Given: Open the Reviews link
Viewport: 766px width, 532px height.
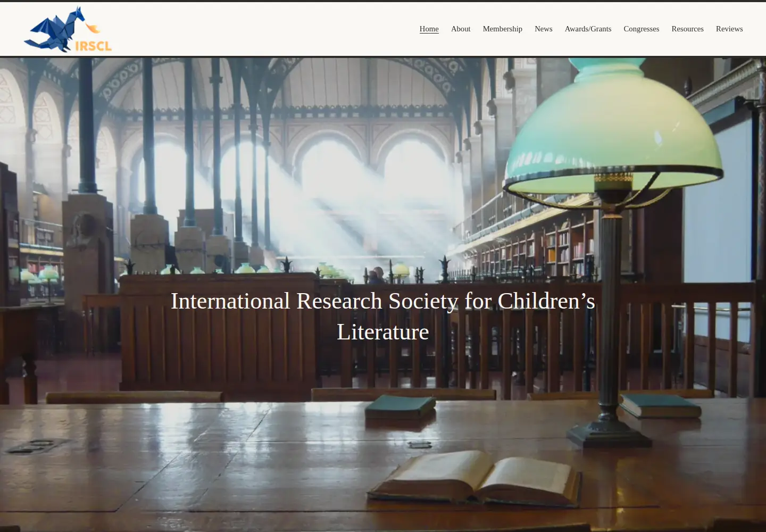Looking at the screenshot, I should coord(729,29).
